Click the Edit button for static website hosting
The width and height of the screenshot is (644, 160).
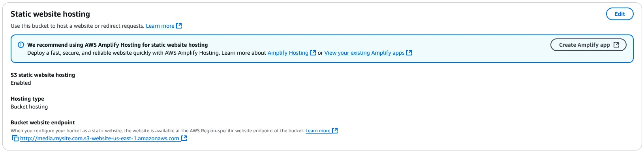click(620, 14)
